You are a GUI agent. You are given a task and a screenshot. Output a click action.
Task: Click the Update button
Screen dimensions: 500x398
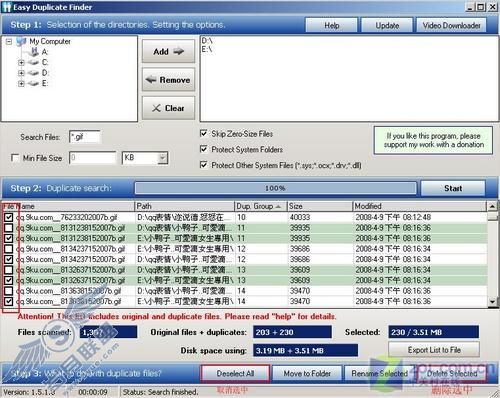point(387,25)
